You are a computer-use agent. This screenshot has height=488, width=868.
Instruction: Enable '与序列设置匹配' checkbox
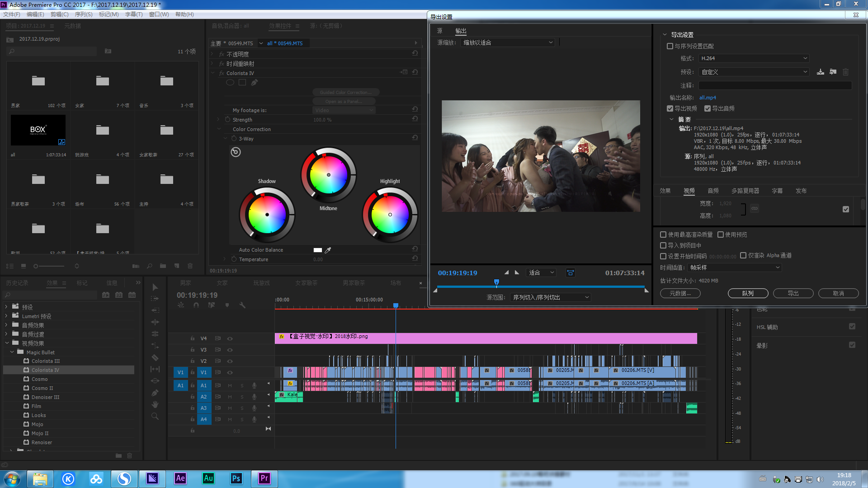click(x=670, y=46)
